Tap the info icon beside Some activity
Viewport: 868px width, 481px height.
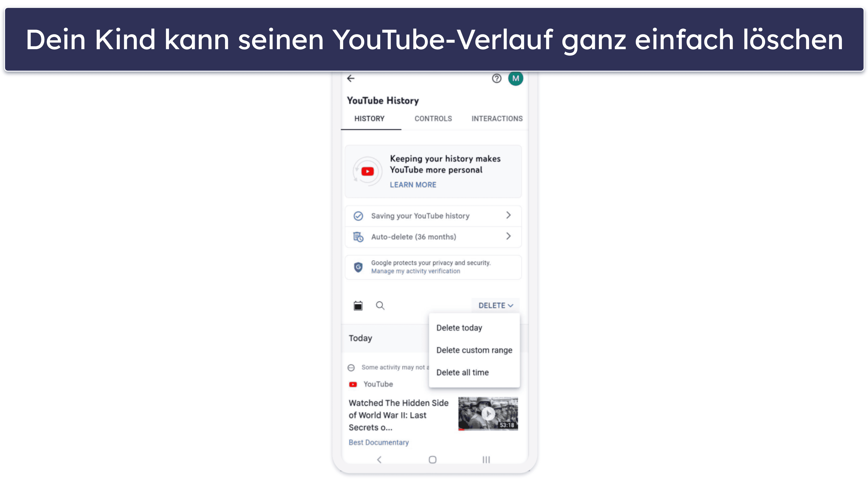pyautogui.click(x=351, y=367)
